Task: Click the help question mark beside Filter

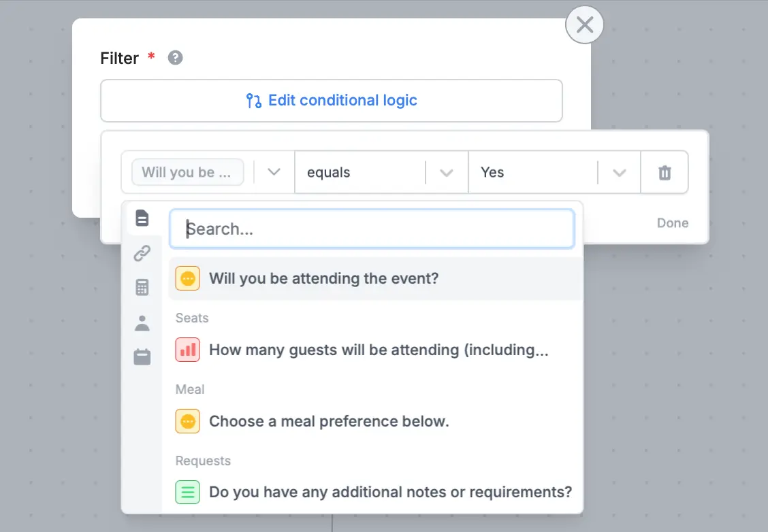Action: pos(175,58)
